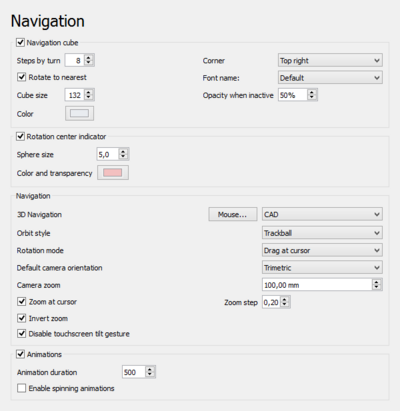Open Rotation mode Drag at cursor dropdown
The image size is (400, 411).
(322, 250)
